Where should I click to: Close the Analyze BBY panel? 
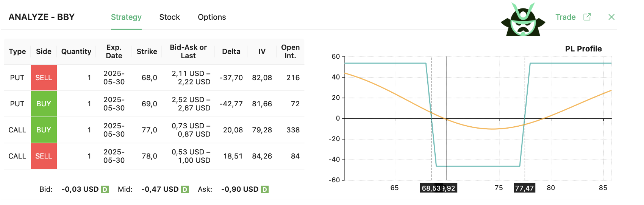click(611, 17)
